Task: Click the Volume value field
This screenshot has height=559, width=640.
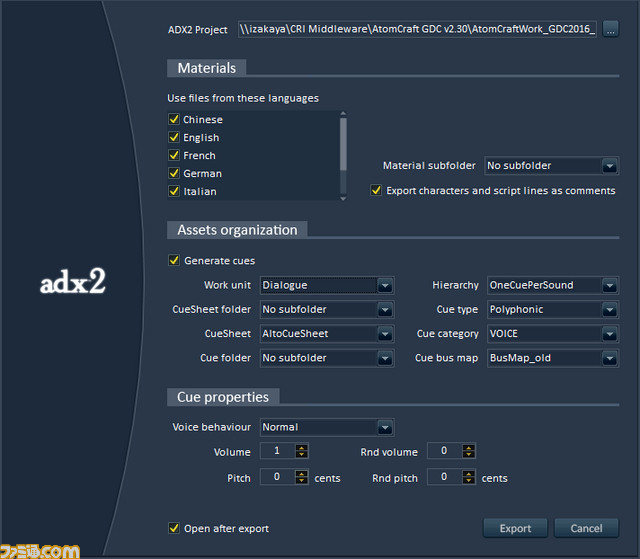Action: 278,451
